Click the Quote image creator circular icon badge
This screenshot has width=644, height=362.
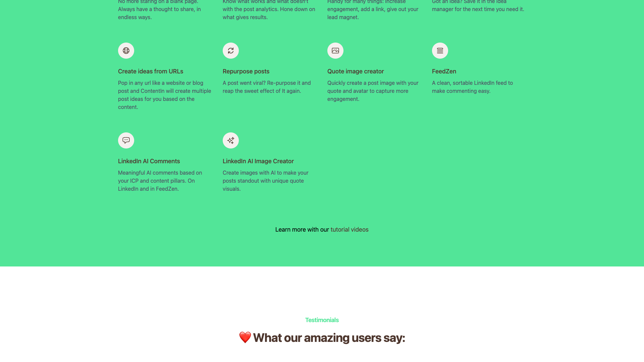coord(335,51)
